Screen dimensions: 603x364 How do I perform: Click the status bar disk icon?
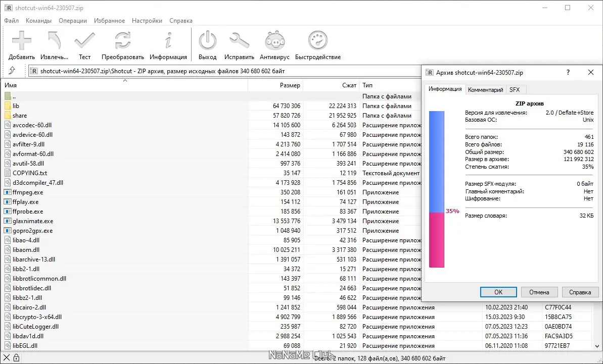pos(7,358)
